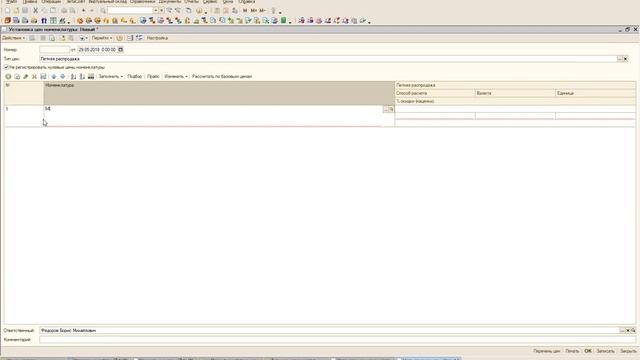Click the calculator M- memory icon
The width and height of the screenshot is (640, 360).
pos(262,10)
